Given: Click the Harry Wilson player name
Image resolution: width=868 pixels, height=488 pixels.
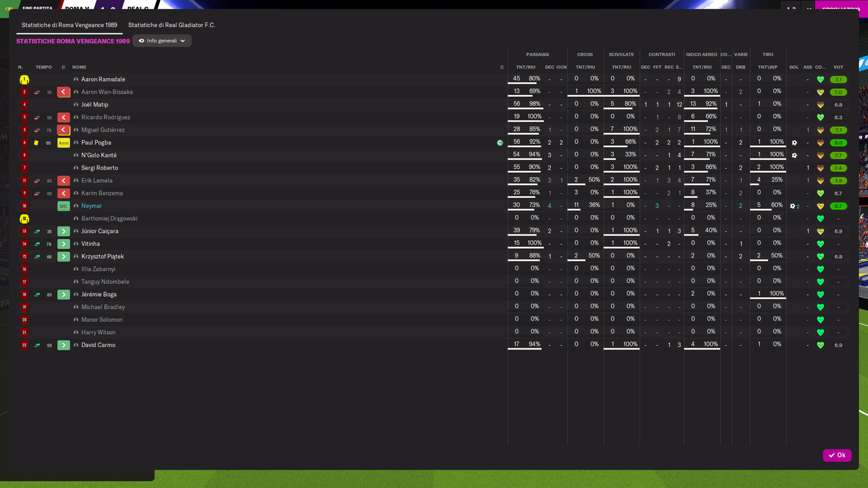Looking at the screenshot, I should pos(98,333).
